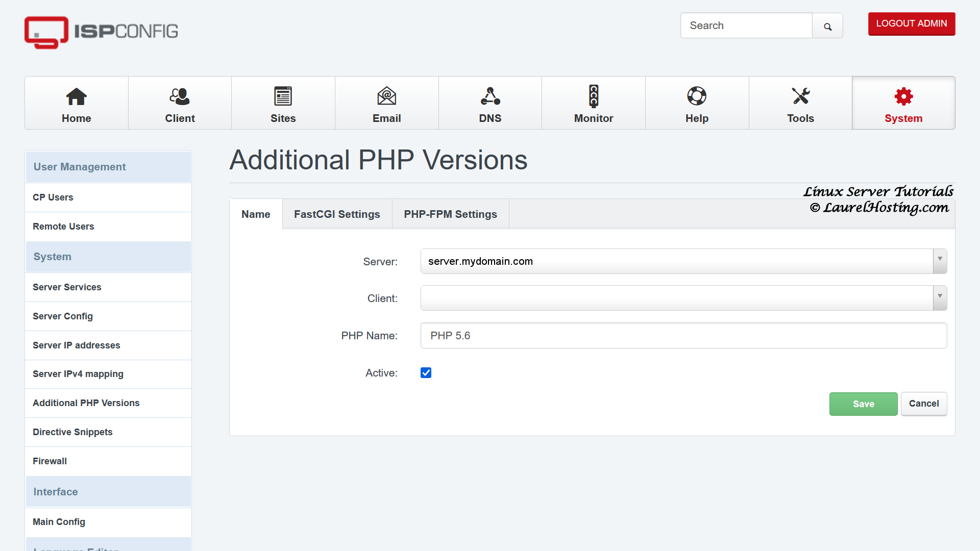The width and height of the screenshot is (980, 551).
Task: Click the PHP Name input field
Action: click(x=683, y=336)
